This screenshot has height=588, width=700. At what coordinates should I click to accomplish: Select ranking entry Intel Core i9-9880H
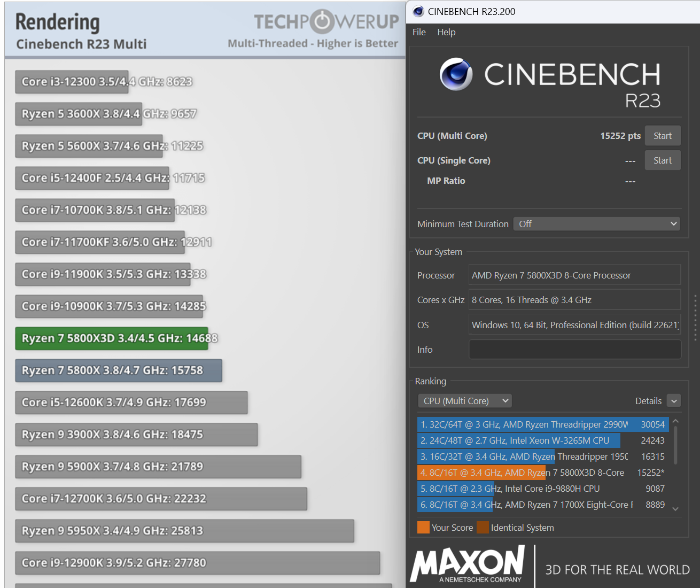pos(542,489)
